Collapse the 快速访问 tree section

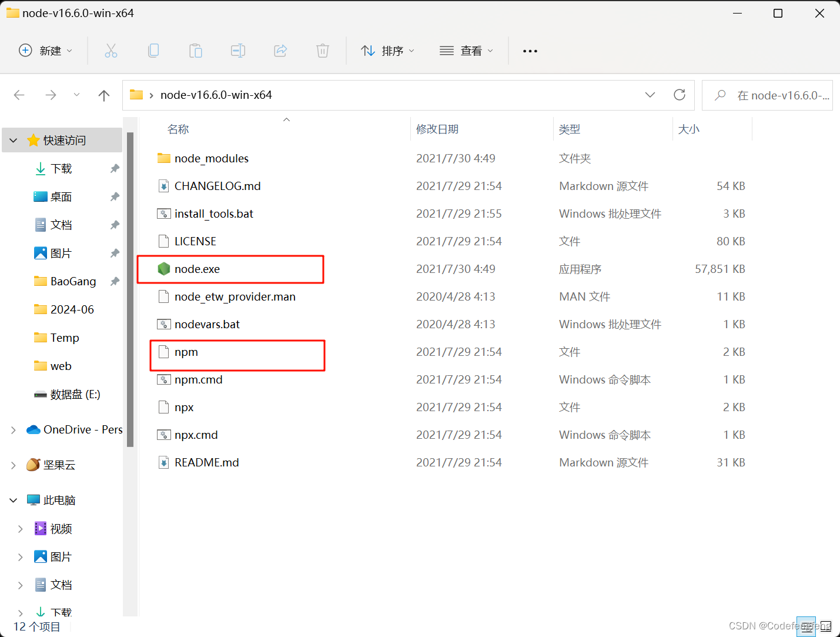click(x=14, y=141)
